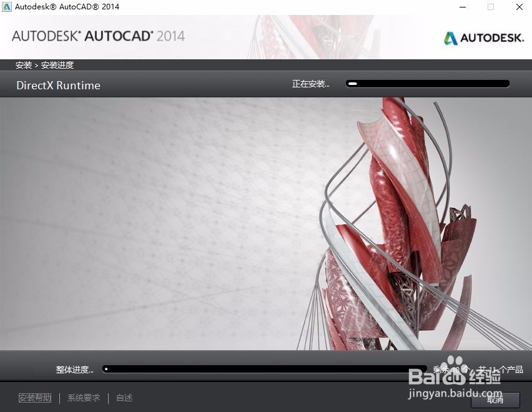
Task: Cancel installation with the 取消 button
Action: pos(495,400)
